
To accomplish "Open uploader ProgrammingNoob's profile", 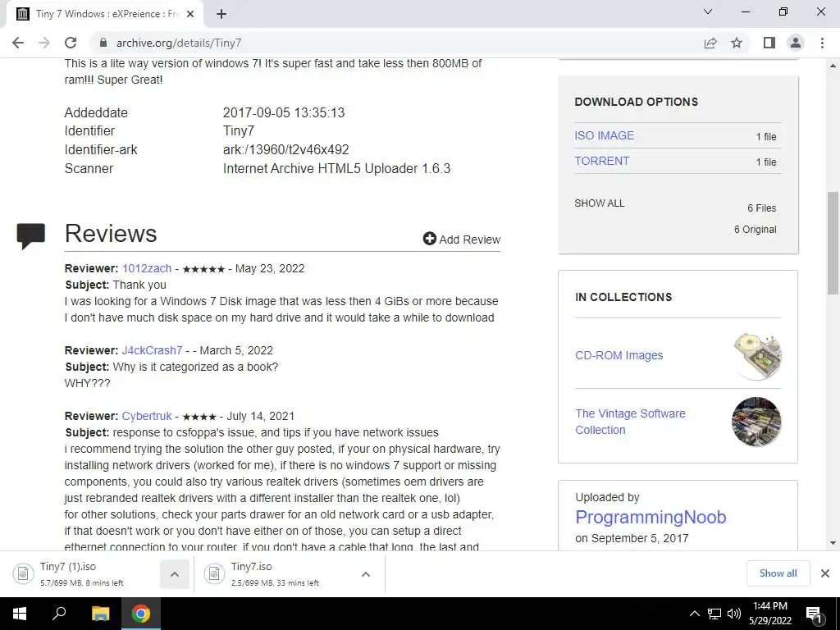I will (651, 517).
